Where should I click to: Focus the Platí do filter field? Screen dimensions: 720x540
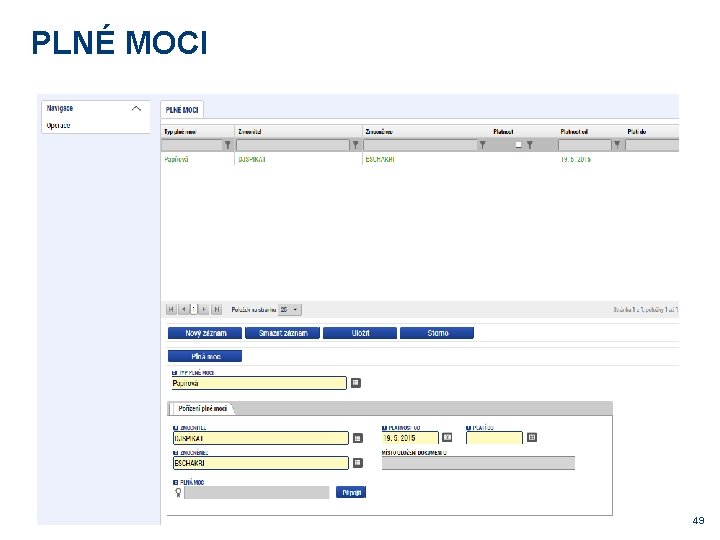coord(652,145)
